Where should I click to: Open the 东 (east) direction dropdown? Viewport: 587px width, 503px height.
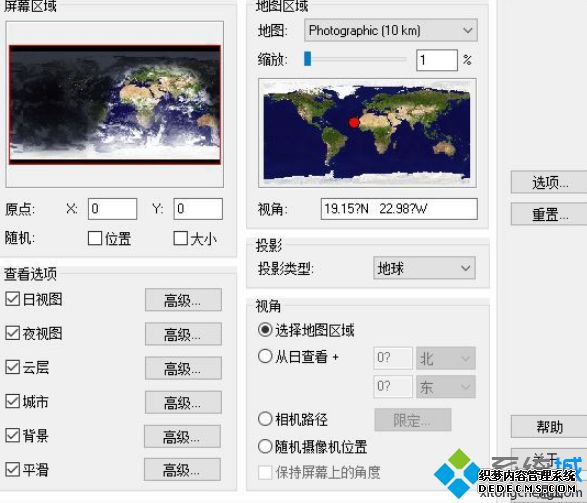[446, 387]
